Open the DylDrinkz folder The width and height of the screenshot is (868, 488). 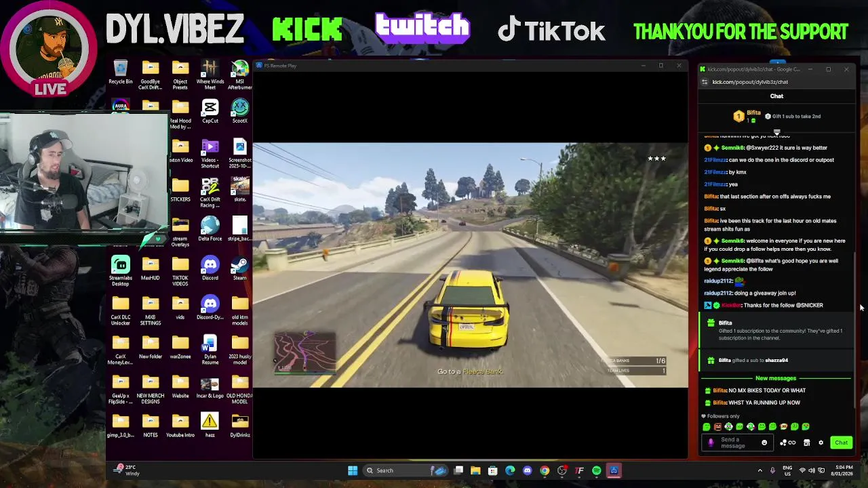tap(240, 425)
